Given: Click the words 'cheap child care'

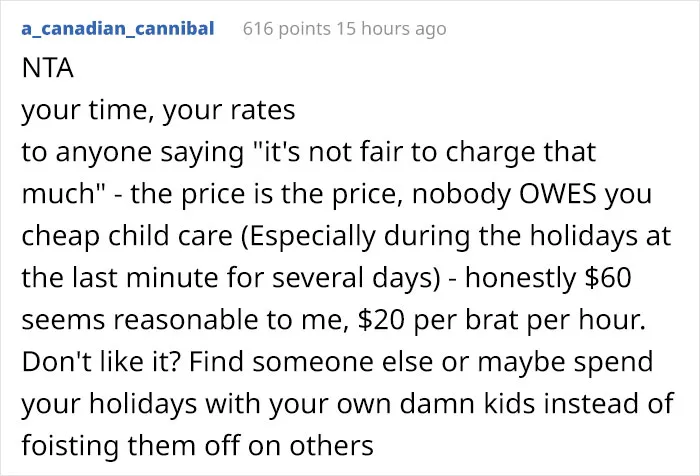Looking at the screenshot, I should (127, 236).
